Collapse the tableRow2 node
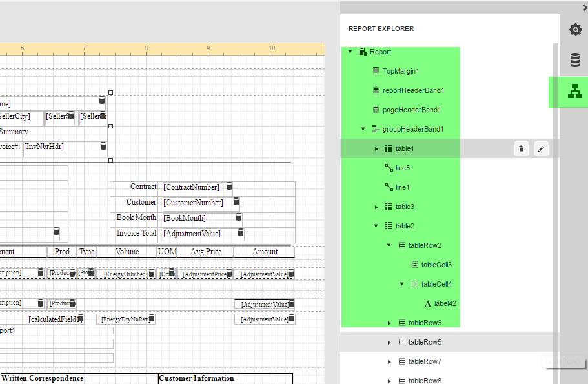The width and height of the screenshot is (588, 384). point(389,245)
